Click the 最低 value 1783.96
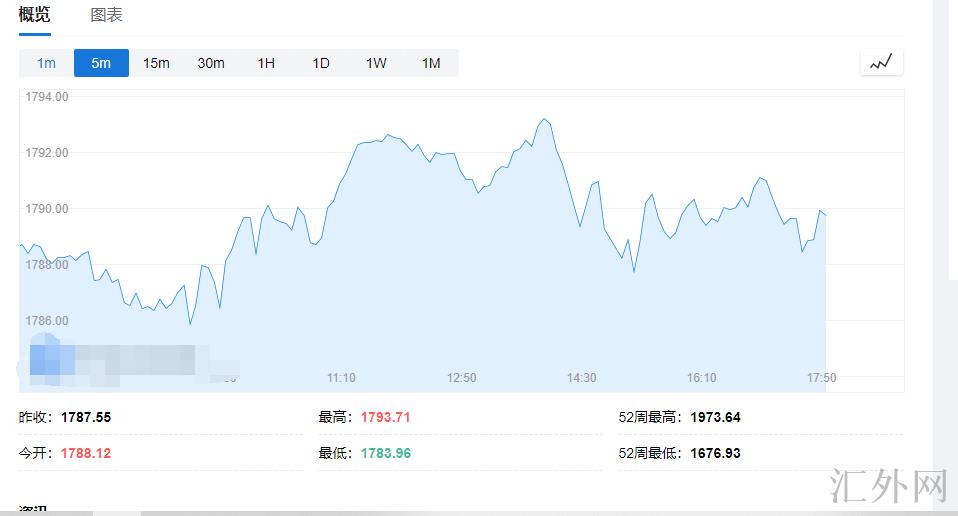The height and width of the screenshot is (516, 958). 379,453
